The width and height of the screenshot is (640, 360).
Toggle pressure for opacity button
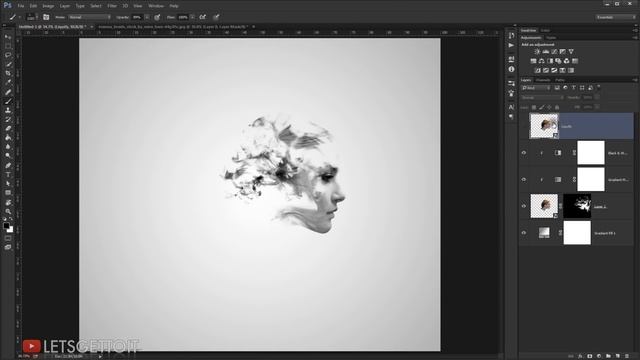(157, 17)
